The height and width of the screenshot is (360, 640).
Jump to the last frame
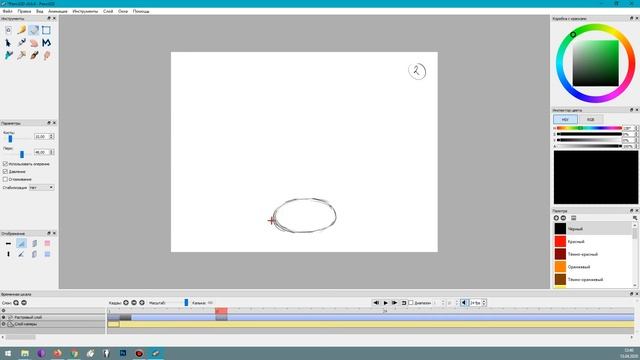tap(394, 303)
